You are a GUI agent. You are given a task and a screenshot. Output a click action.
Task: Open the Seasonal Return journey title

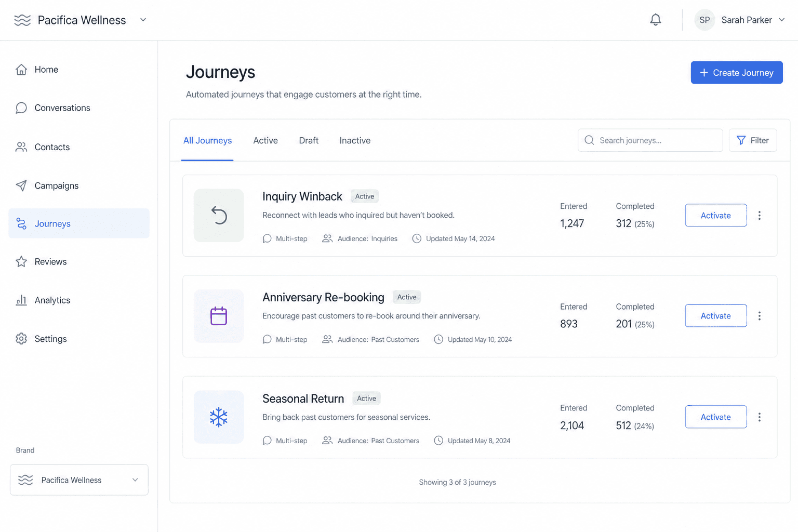(303, 398)
